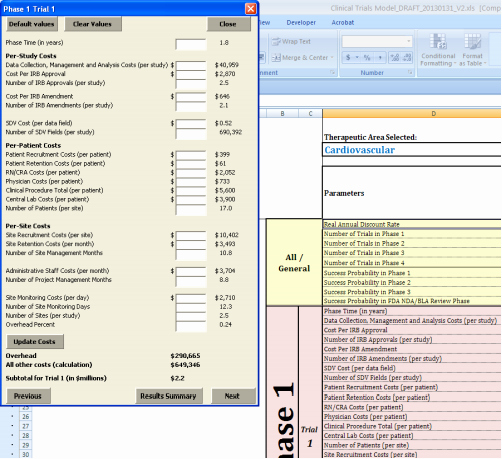The width and height of the screenshot is (502, 459).
Task: Click Data Collection, Management and Analysis Costs field
Action: click(x=191, y=65)
